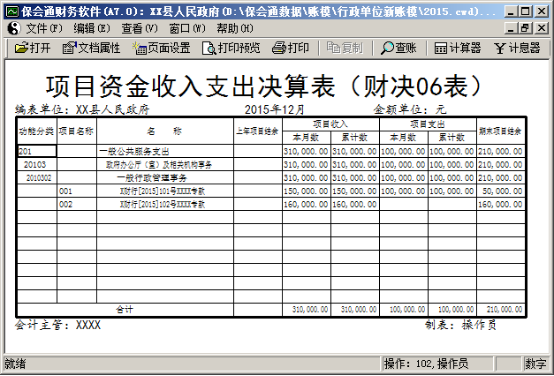Screen dimensions: 554x376
Task: Click project code 001 cell
Action: click(x=77, y=191)
